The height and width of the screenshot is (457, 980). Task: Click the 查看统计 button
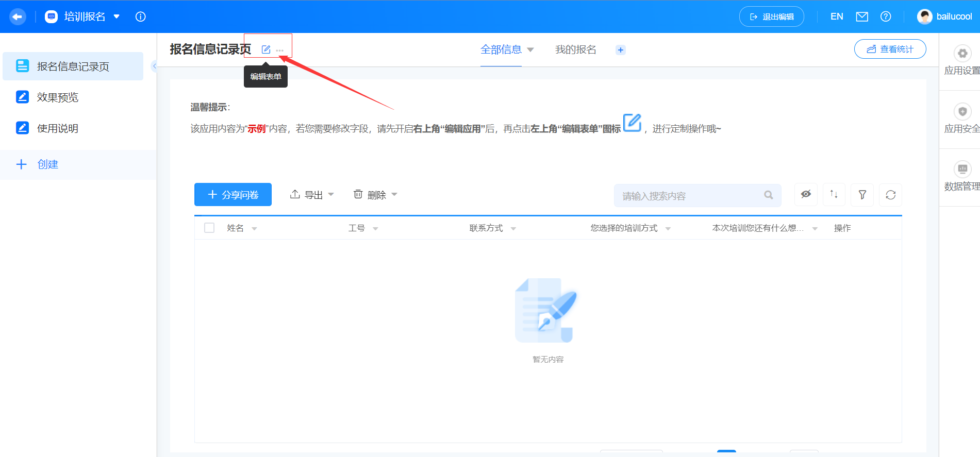pos(890,49)
